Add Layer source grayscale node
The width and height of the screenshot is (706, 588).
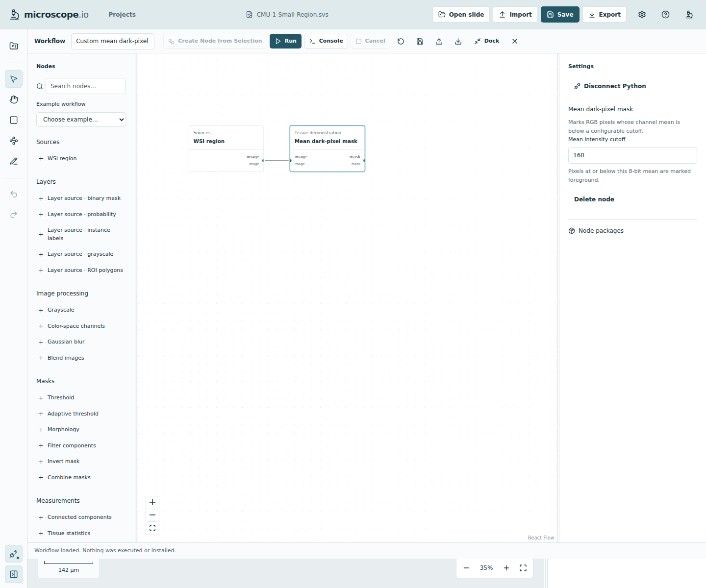[x=81, y=254]
